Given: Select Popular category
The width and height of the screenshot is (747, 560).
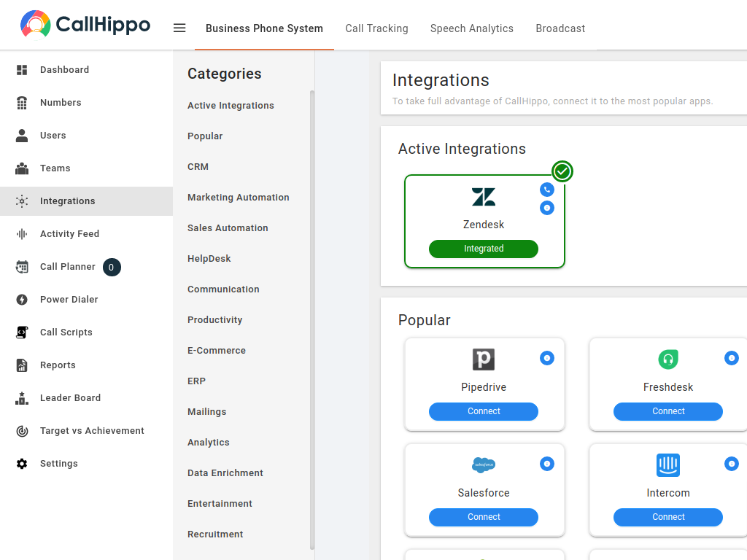Looking at the screenshot, I should click(x=205, y=136).
